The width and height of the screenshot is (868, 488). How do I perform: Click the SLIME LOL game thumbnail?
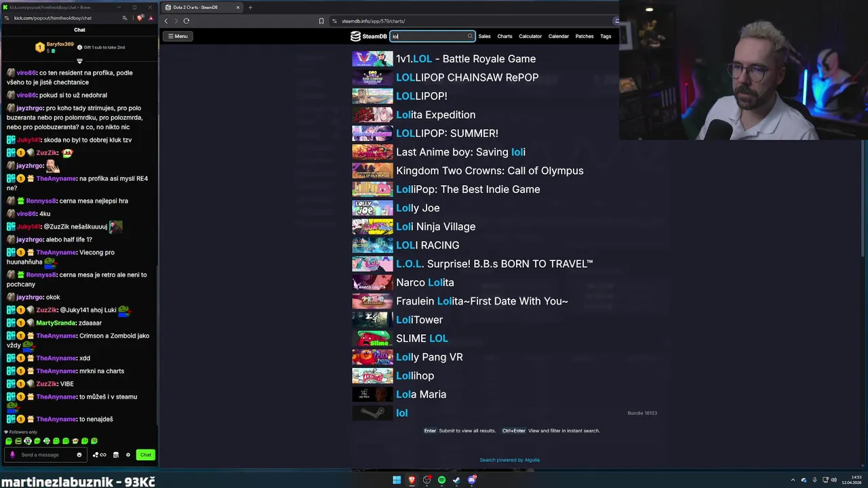point(372,338)
